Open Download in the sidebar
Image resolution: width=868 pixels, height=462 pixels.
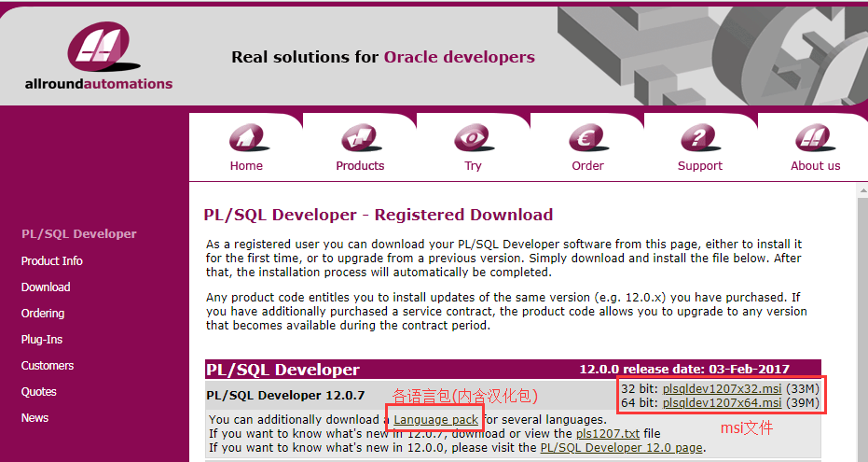pyautogui.click(x=46, y=287)
